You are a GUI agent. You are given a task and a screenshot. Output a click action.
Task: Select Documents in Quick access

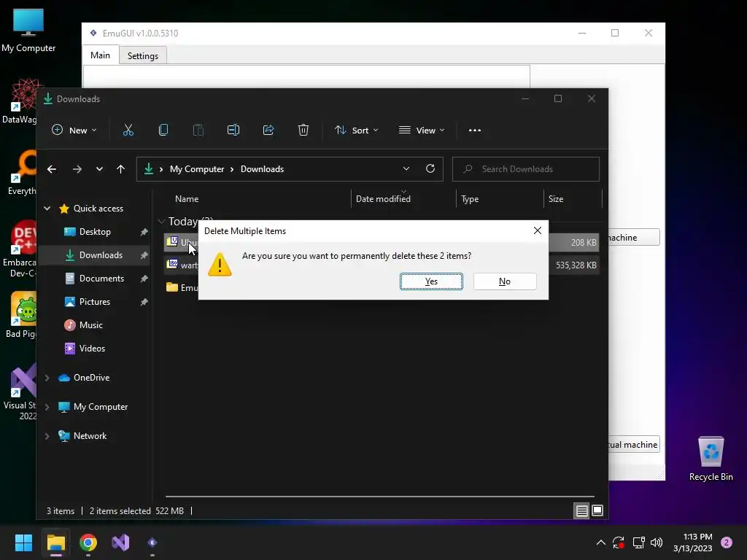(x=101, y=279)
